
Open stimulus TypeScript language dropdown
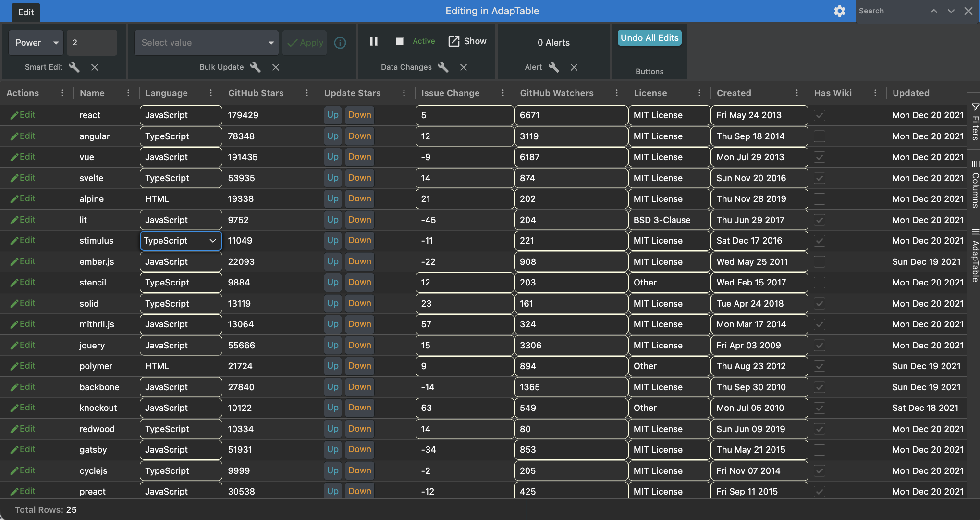coord(181,240)
